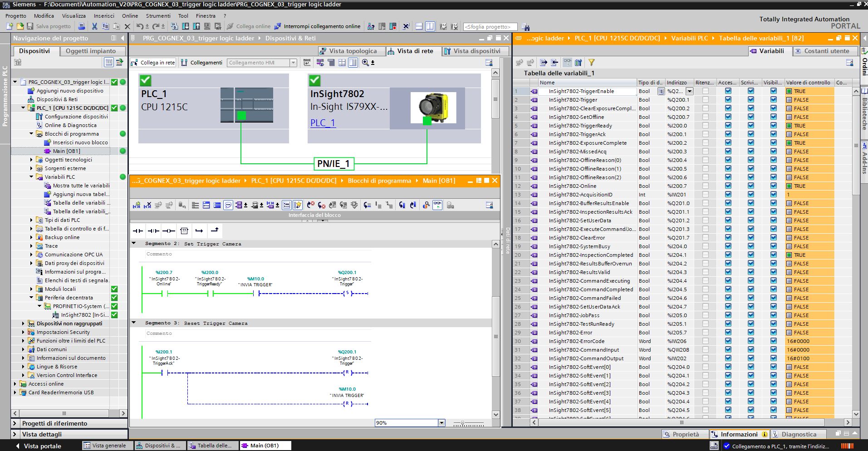Open Main (OB1) taskbar tab
This screenshot has width=868, height=451.
click(265, 446)
